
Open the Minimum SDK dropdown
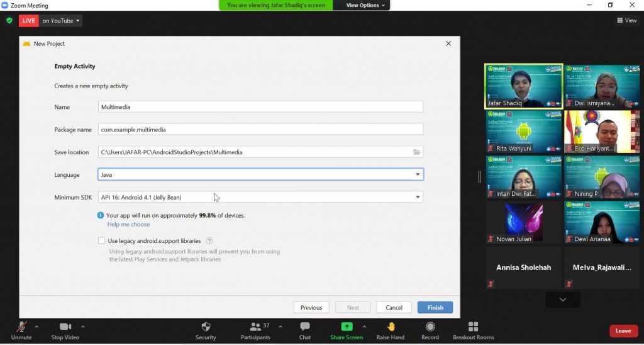(x=260, y=197)
